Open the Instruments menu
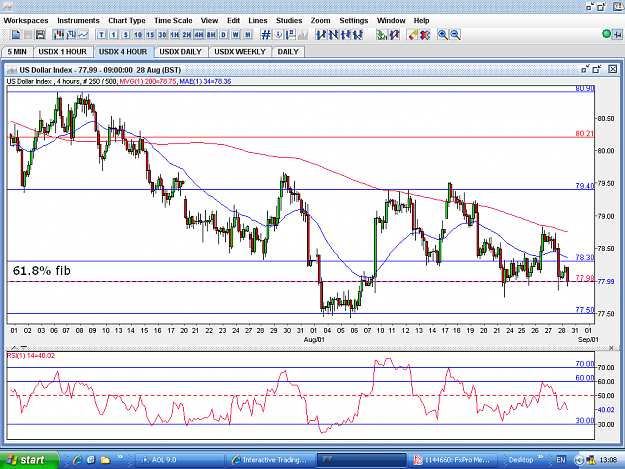 point(78,21)
